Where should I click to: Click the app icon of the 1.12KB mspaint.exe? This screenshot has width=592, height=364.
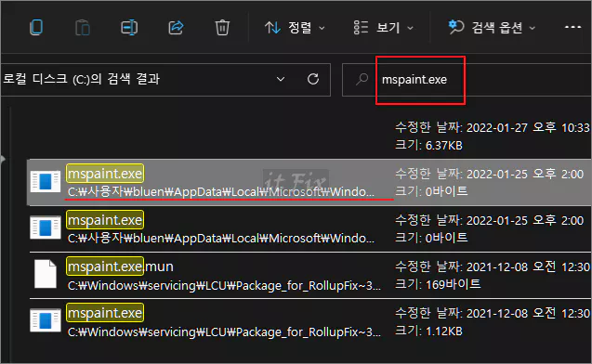coord(46,320)
